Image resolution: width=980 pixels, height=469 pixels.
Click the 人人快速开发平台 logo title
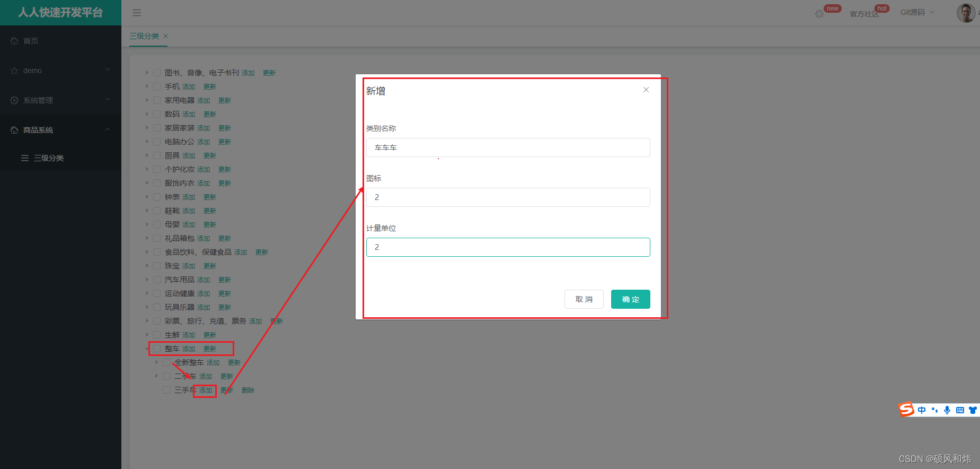click(x=60, y=13)
